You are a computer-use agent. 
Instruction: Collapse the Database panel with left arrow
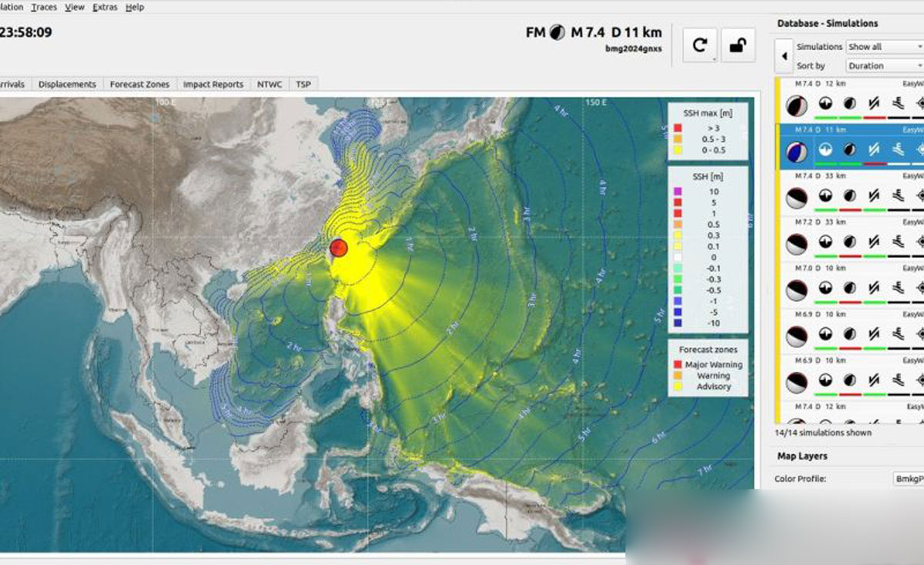(x=784, y=56)
